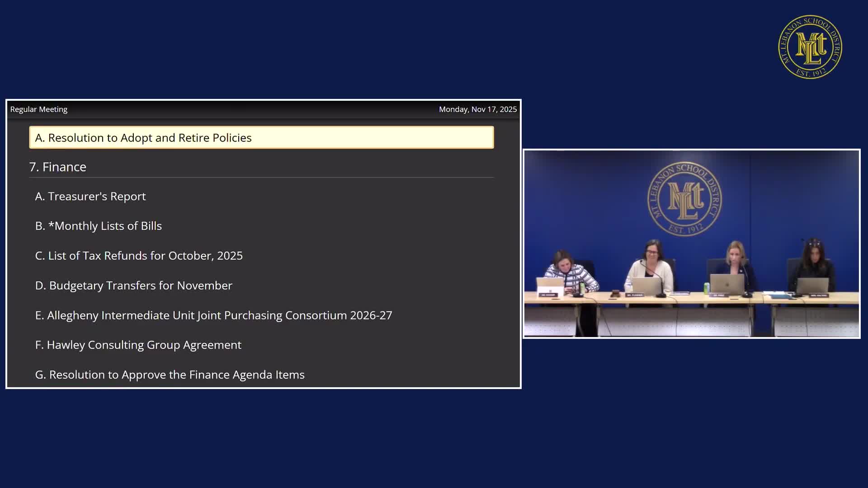The image size is (868, 488).
Task: Click the green can on the table
Action: coord(707,288)
